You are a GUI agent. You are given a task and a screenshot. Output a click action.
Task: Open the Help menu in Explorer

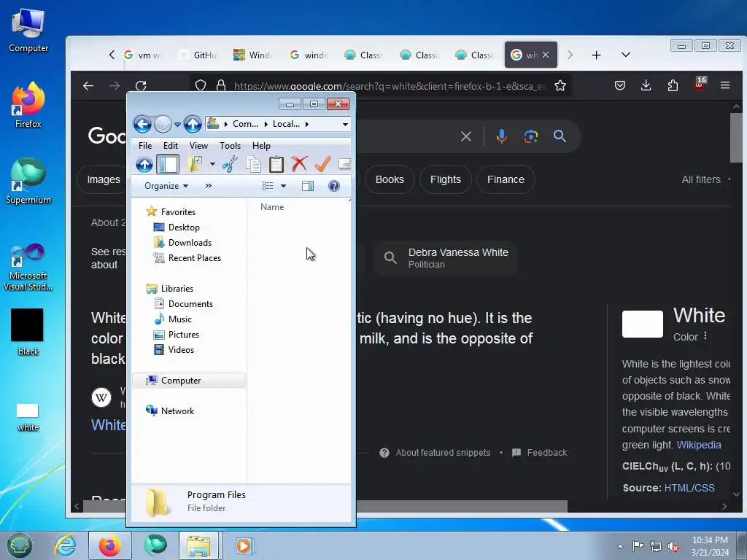pyautogui.click(x=261, y=146)
